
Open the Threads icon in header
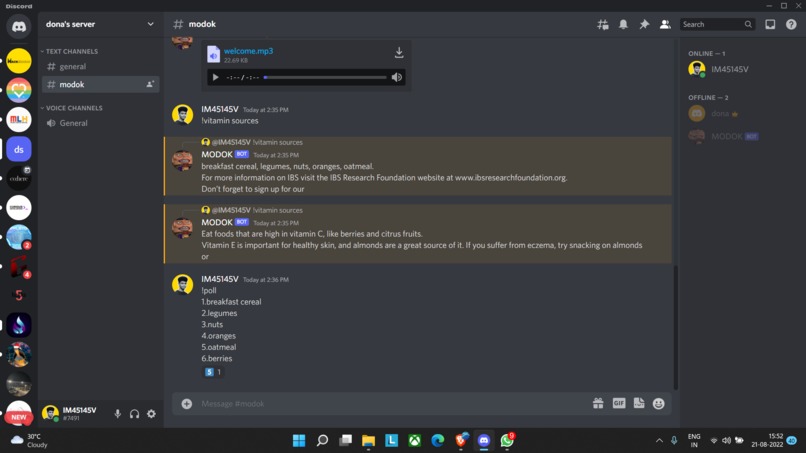tap(602, 24)
